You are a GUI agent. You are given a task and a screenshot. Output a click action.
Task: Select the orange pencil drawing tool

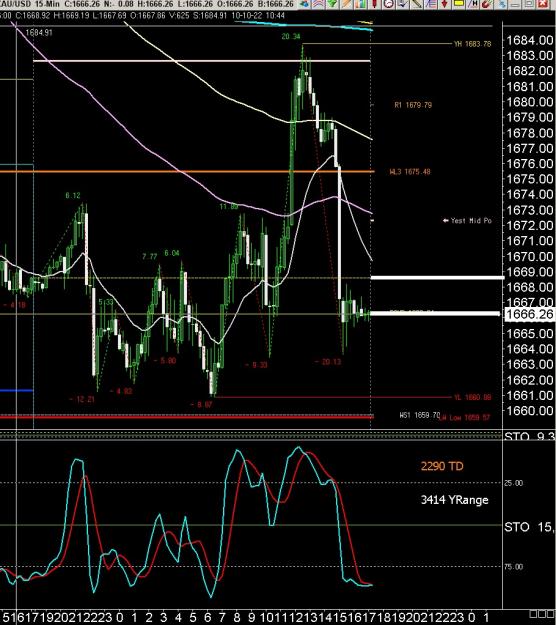pos(346,4)
